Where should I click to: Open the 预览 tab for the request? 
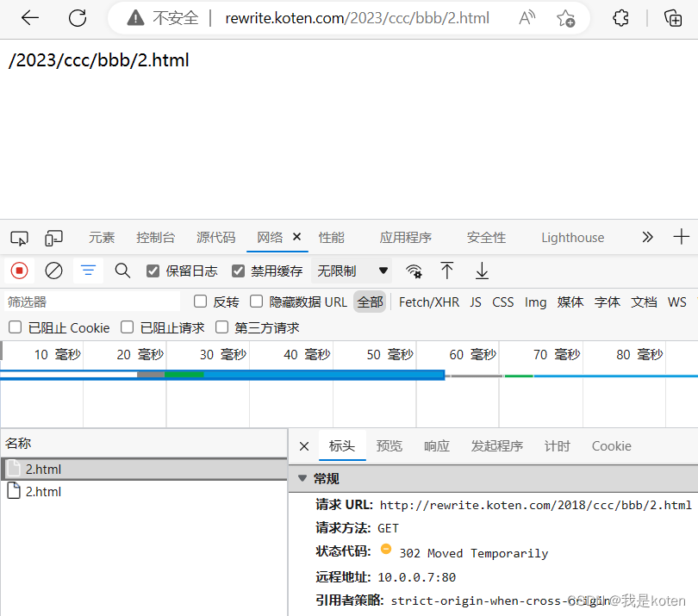(x=390, y=446)
